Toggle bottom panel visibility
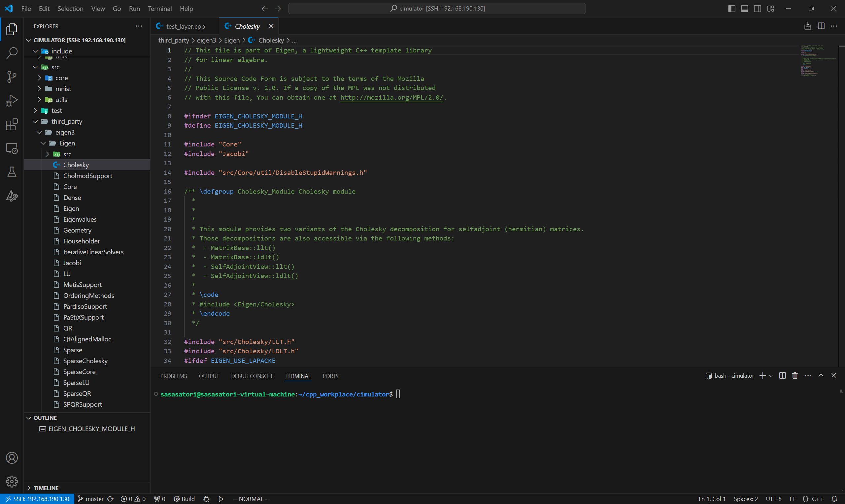 [x=744, y=9]
